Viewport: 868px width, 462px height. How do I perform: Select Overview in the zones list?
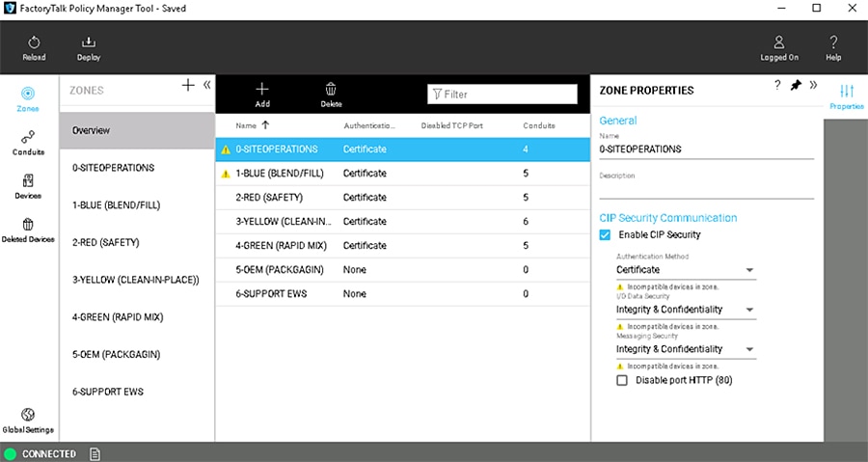coord(137,130)
